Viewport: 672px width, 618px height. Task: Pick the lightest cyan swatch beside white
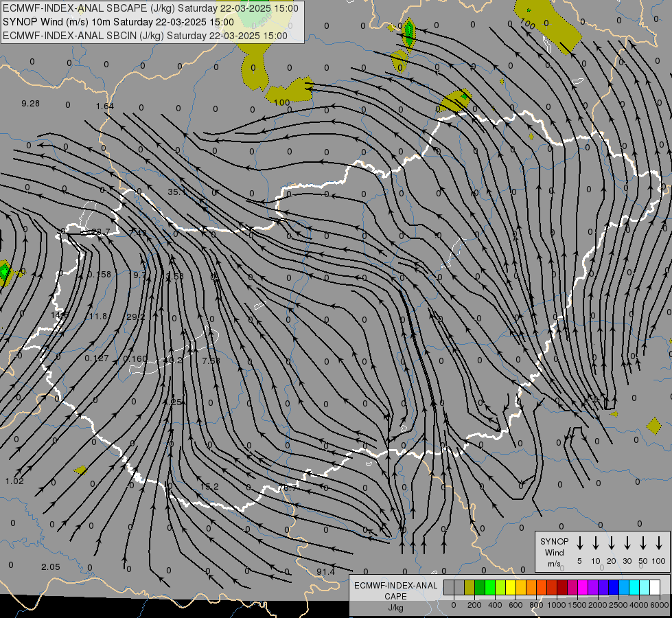click(645, 587)
